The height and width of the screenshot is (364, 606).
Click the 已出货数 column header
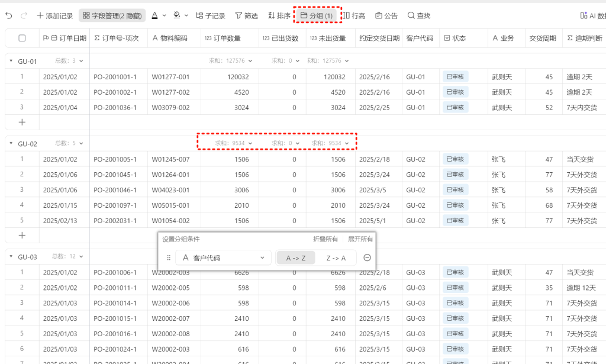pos(282,38)
